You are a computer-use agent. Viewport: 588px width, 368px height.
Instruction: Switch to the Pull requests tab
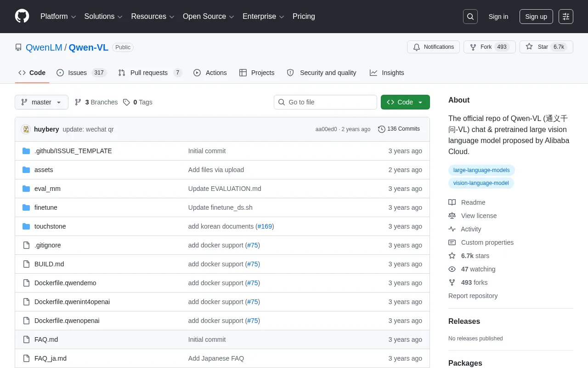point(150,73)
